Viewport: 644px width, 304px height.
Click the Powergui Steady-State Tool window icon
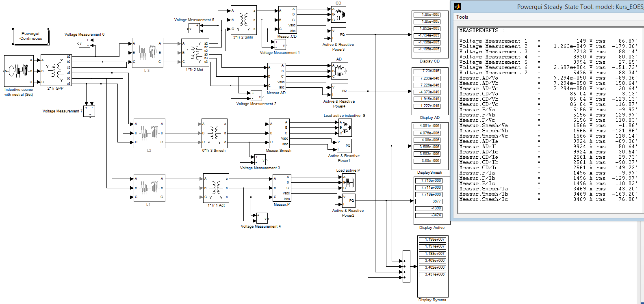click(458, 6)
